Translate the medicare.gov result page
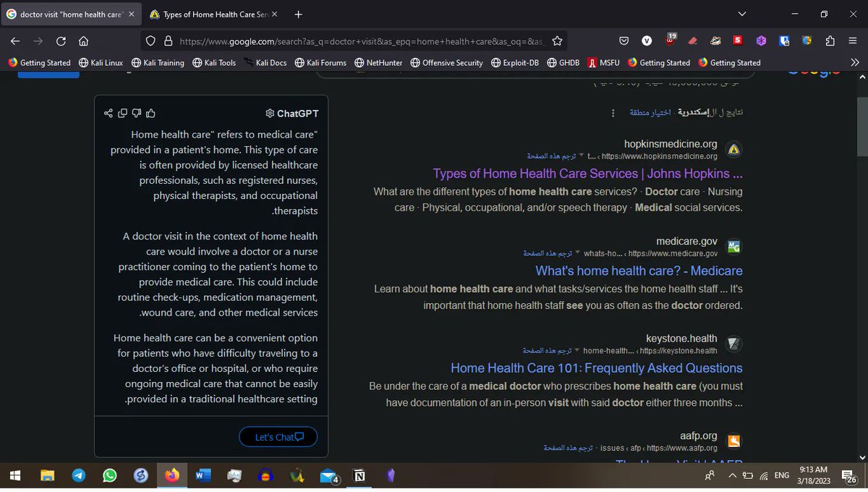The image size is (868, 492). point(548,253)
